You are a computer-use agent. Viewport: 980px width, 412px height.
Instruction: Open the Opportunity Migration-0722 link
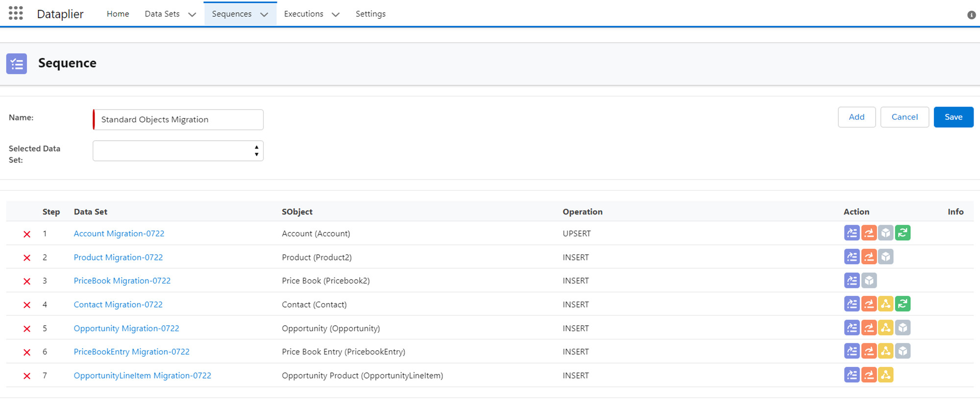tap(126, 328)
